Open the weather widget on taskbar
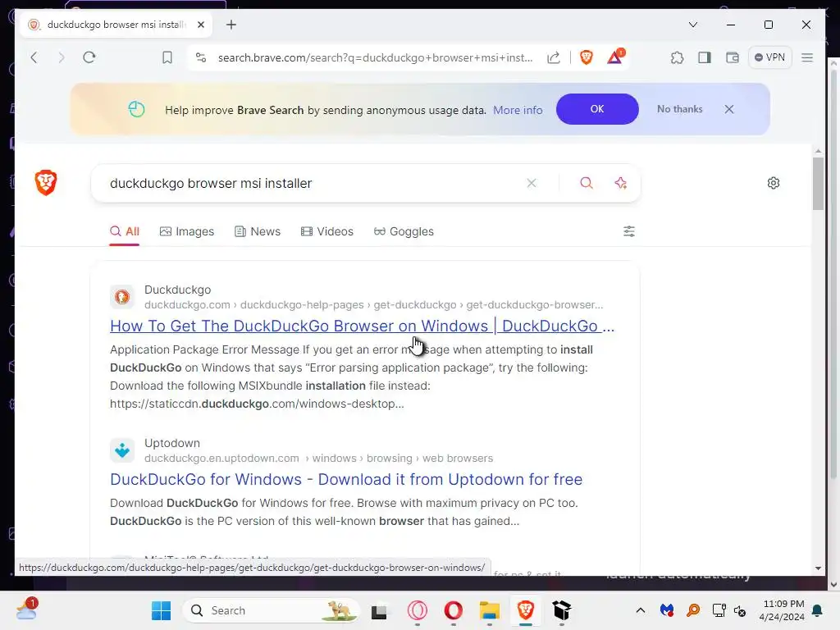 pyautogui.click(x=26, y=609)
